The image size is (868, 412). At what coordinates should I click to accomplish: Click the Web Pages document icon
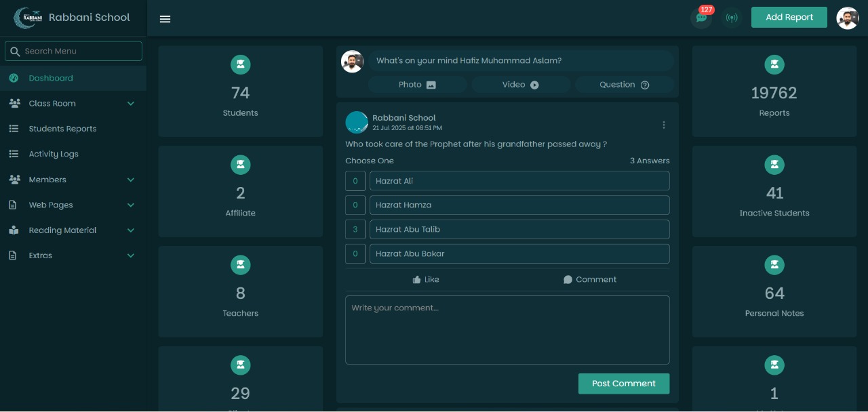click(x=13, y=205)
